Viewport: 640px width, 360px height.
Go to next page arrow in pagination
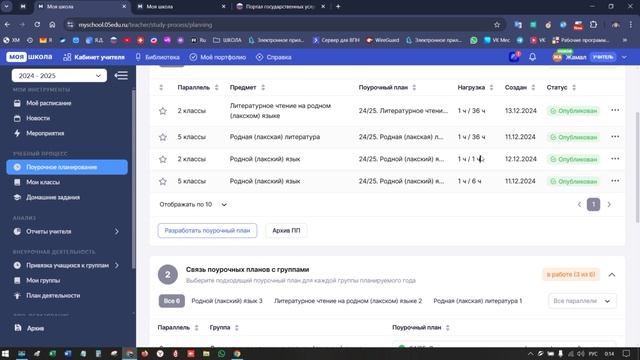[609, 204]
